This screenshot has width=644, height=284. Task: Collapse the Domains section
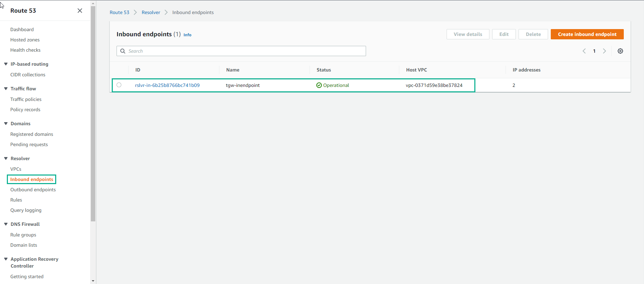coord(6,124)
